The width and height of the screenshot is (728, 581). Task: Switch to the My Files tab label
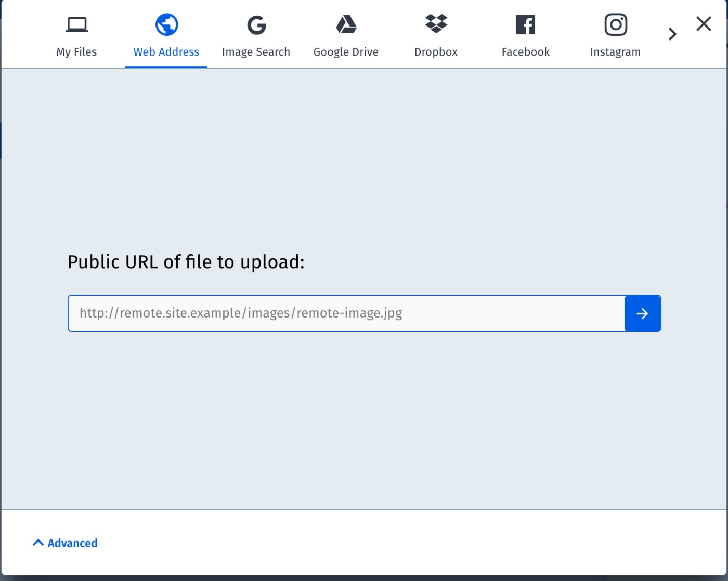[x=76, y=52]
